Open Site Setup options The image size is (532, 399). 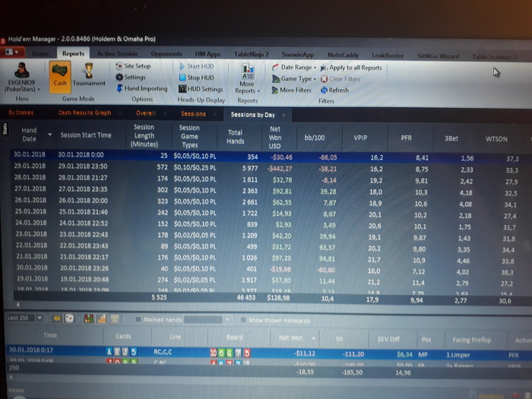133,66
